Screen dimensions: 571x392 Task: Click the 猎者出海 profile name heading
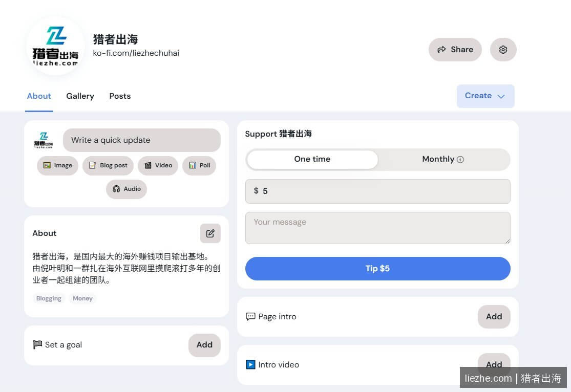tap(115, 39)
